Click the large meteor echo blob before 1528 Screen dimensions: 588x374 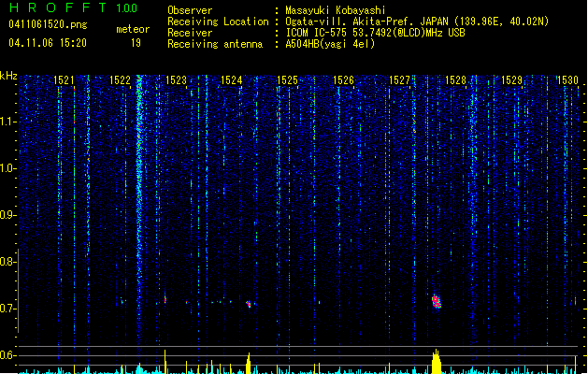(437, 302)
